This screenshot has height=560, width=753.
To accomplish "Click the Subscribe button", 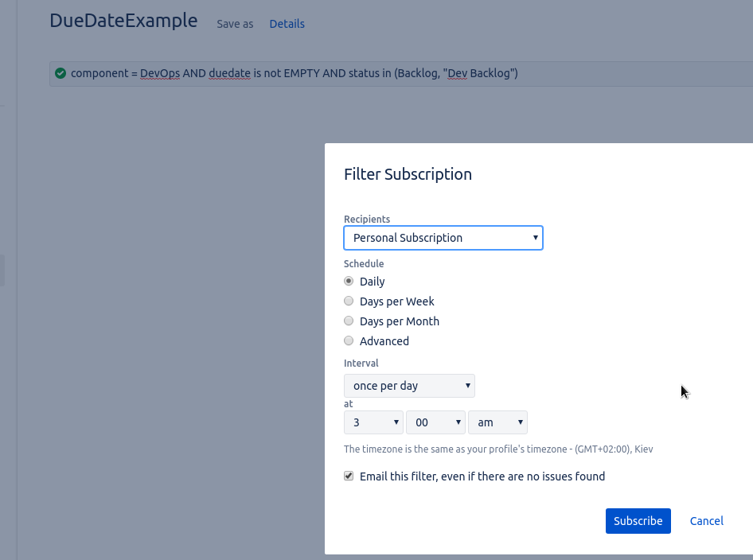I will pyautogui.click(x=638, y=521).
